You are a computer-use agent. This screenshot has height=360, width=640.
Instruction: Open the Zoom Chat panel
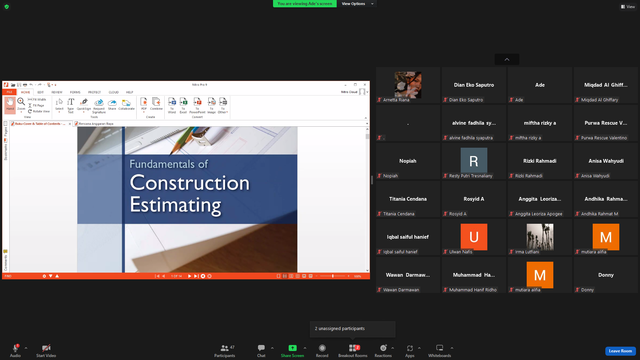click(x=261, y=350)
